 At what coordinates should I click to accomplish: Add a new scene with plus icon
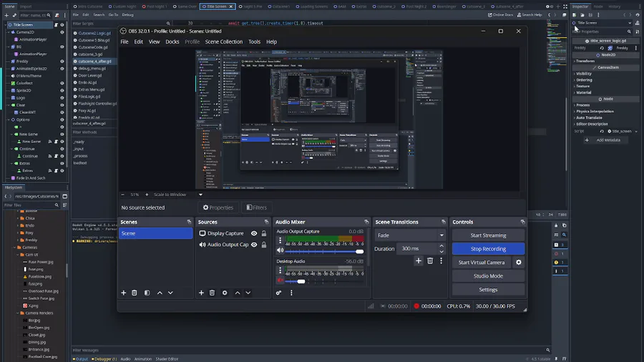(124, 293)
